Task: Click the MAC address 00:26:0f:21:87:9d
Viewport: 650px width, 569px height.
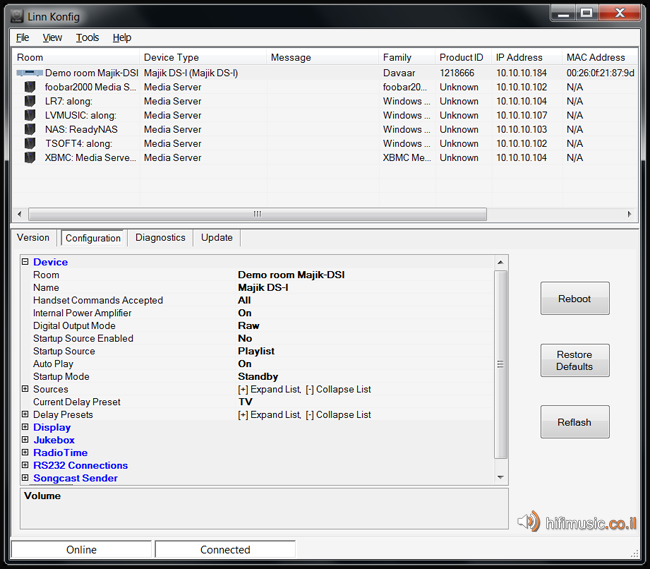Action: tap(600, 73)
